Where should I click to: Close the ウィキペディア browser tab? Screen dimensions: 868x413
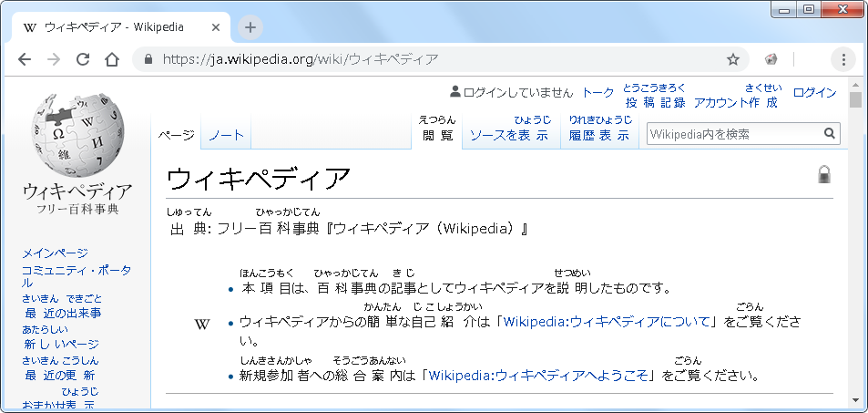pyautogui.click(x=216, y=27)
